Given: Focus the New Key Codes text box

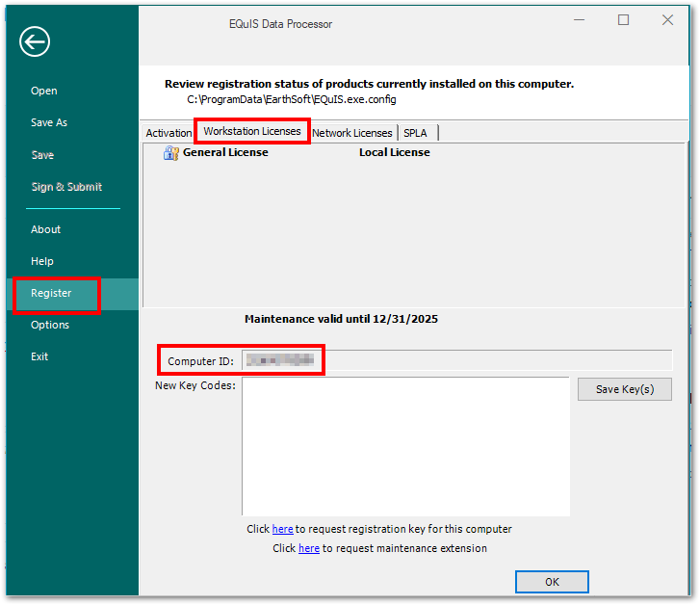Looking at the screenshot, I should [x=405, y=446].
